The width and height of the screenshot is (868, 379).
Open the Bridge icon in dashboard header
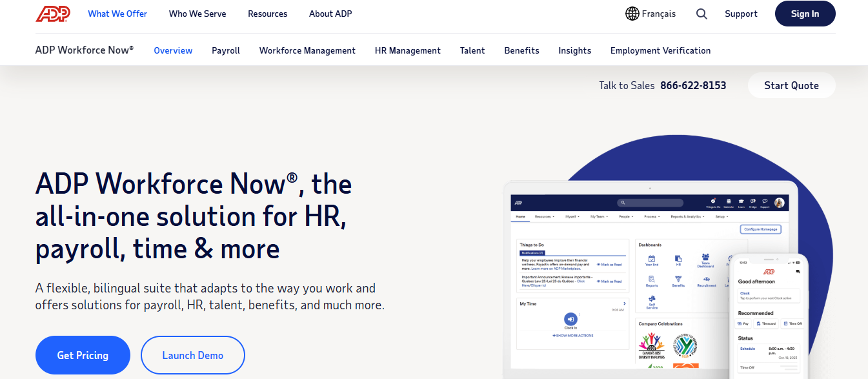click(x=752, y=201)
